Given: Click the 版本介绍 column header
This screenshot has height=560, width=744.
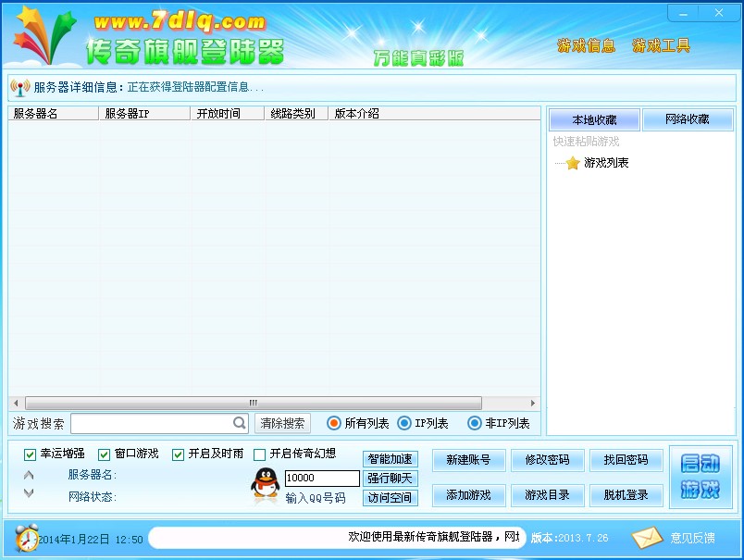Looking at the screenshot, I should (x=434, y=114).
